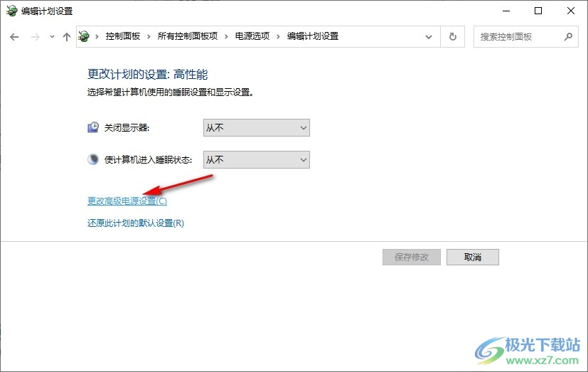Viewport: 588px width, 372px height.
Task: Click the power options icon in address bar
Action: [84, 36]
